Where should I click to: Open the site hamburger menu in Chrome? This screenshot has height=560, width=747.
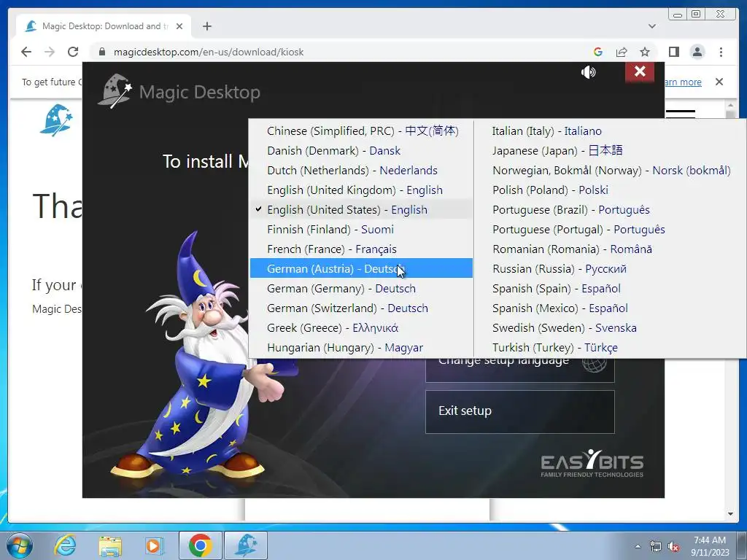[681, 113]
